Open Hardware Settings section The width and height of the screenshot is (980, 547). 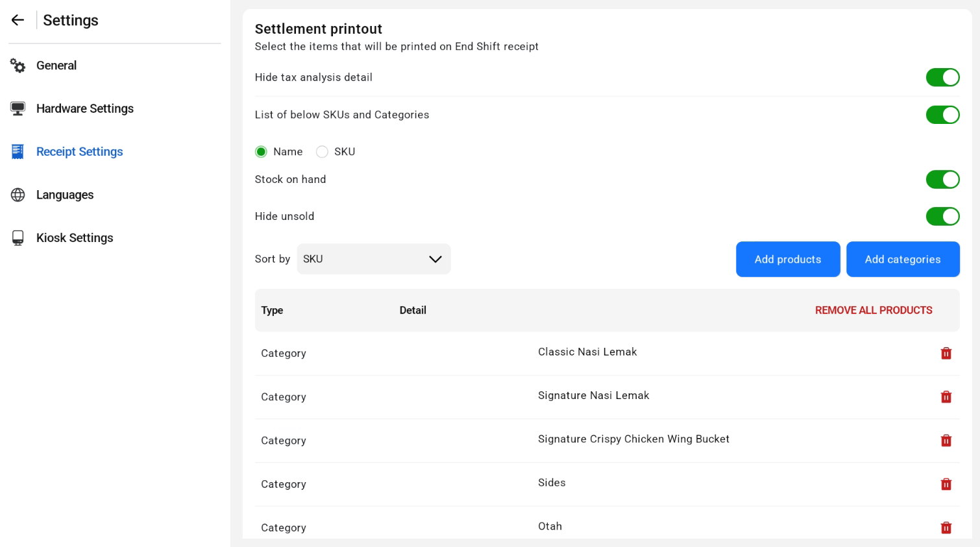tap(85, 108)
